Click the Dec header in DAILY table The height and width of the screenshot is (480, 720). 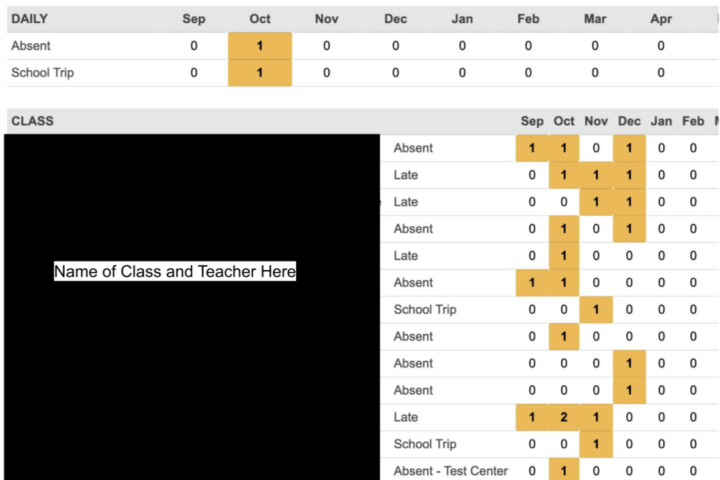pos(395,19)
